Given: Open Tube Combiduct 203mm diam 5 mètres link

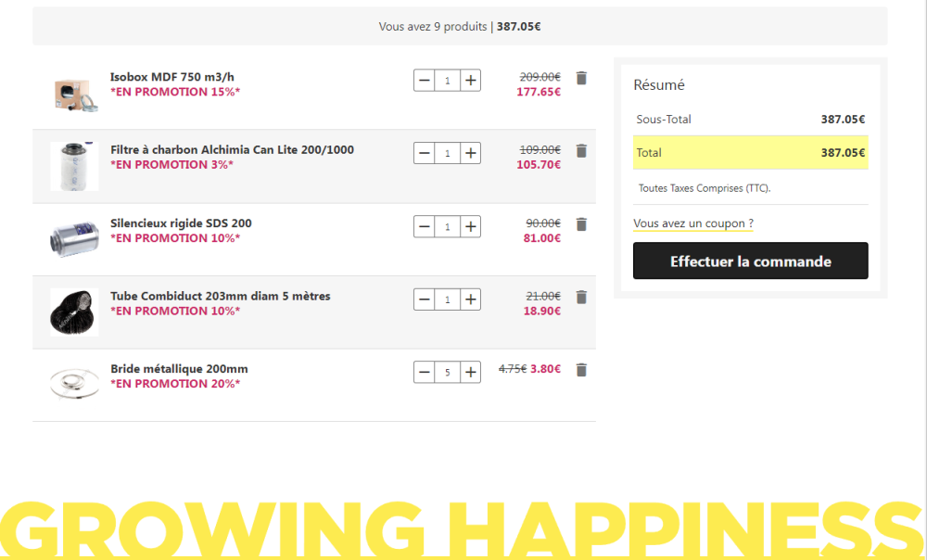Looking at the screenshot, I should click(x=221, y=296).
